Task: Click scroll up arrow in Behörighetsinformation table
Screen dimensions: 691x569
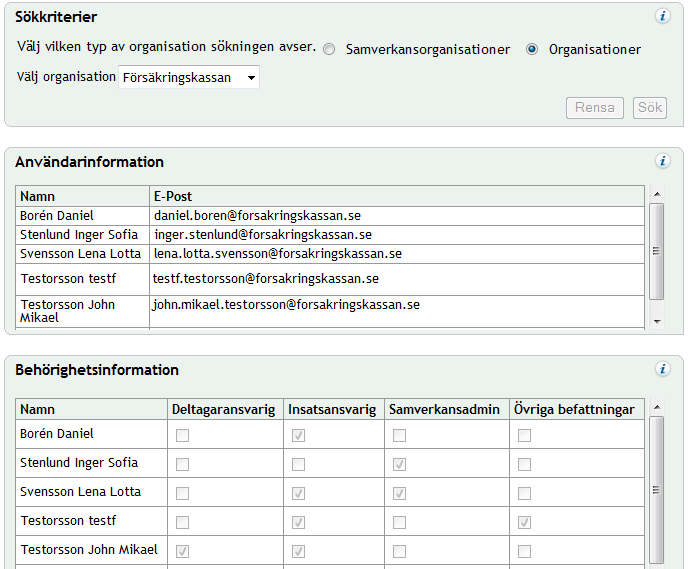Action: 657,407
